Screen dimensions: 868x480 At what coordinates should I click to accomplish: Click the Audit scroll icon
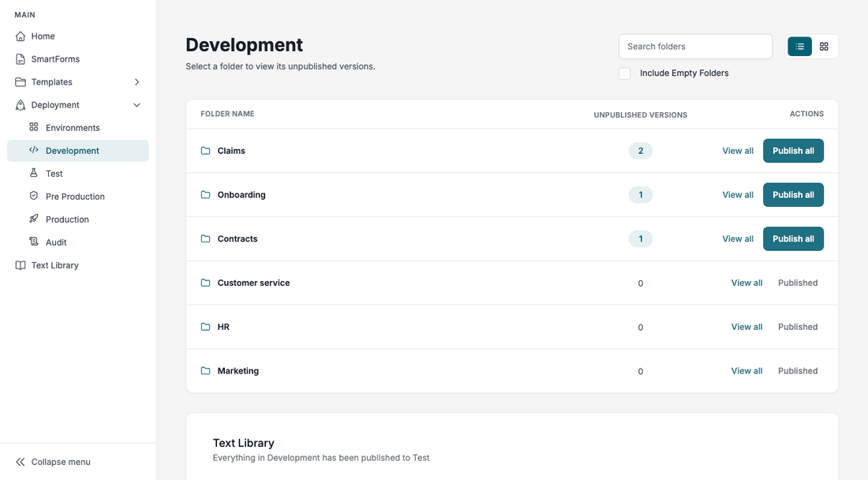coord(34,242)
